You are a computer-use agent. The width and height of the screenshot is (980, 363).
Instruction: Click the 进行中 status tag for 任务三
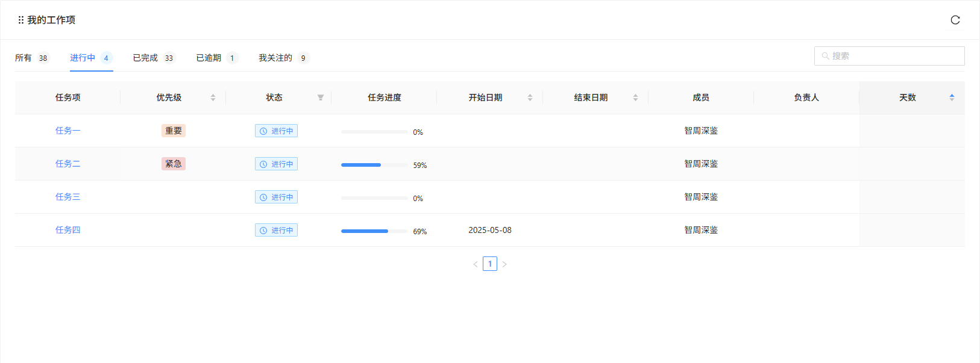pos(276,197)
